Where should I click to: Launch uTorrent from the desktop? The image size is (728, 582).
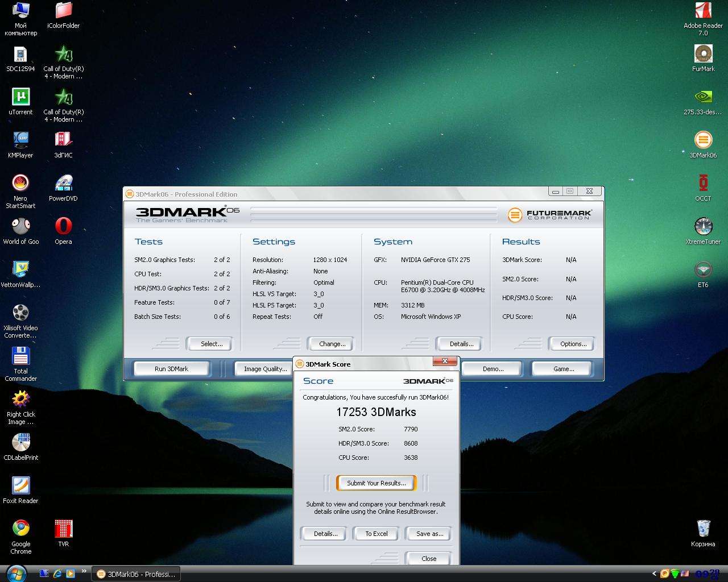click(x=20, y=102)
